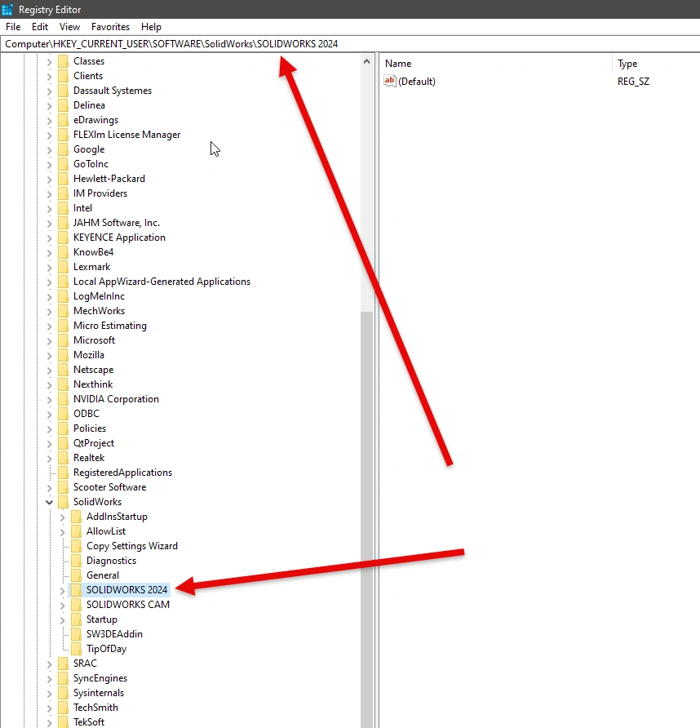Open the File menu

pyautogui.click(x=13, y=27)
